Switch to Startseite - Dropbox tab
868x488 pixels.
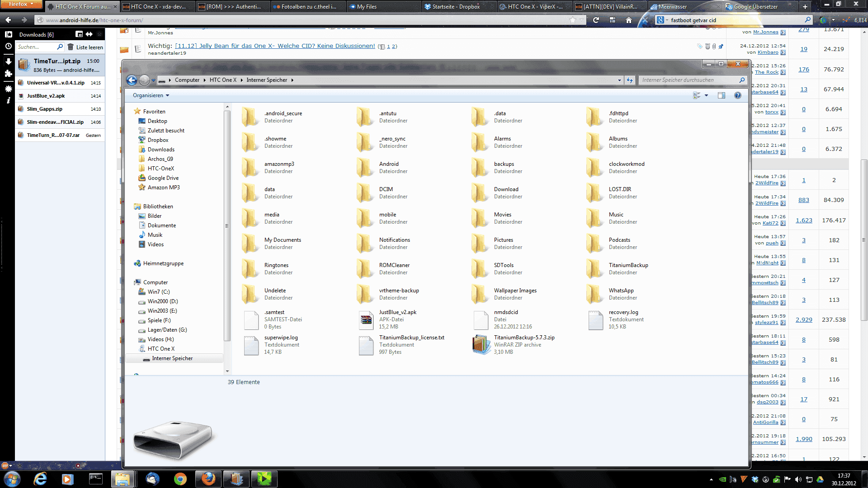point(460,7)
